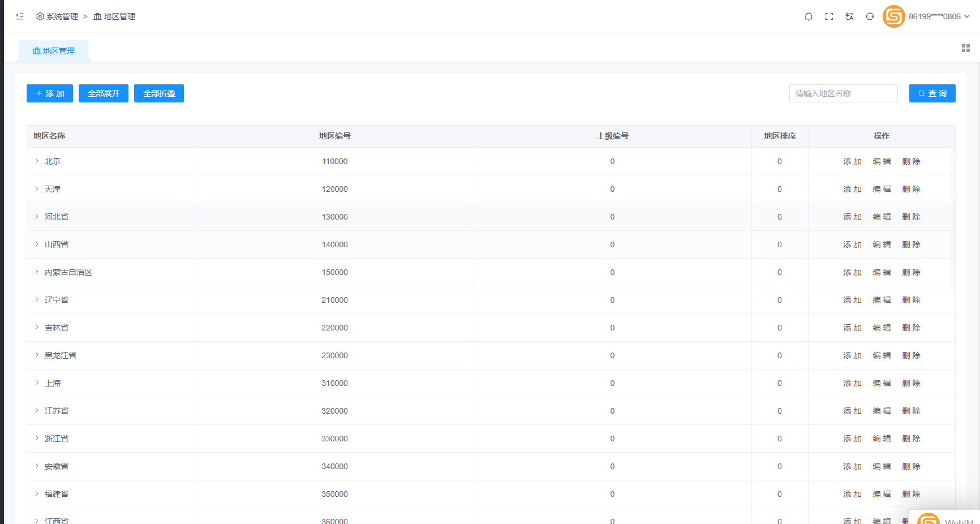Open the account dropdown 86199****0806
The height and width of the screenshot is (524, 980).
coord(939,16)
